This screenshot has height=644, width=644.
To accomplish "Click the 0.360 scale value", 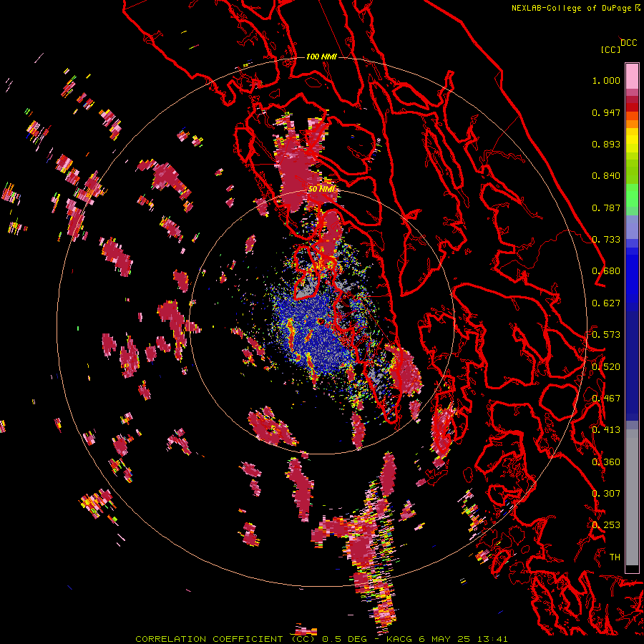I will pos(606,462).
